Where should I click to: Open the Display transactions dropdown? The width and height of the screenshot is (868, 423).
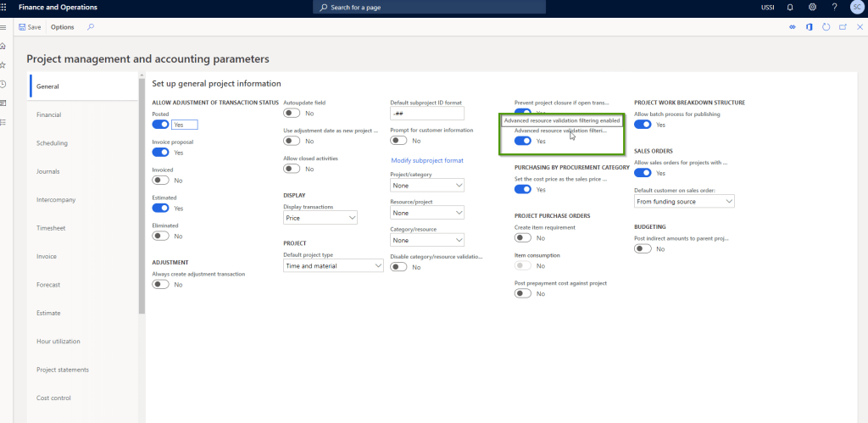click(x=320, y=218)
